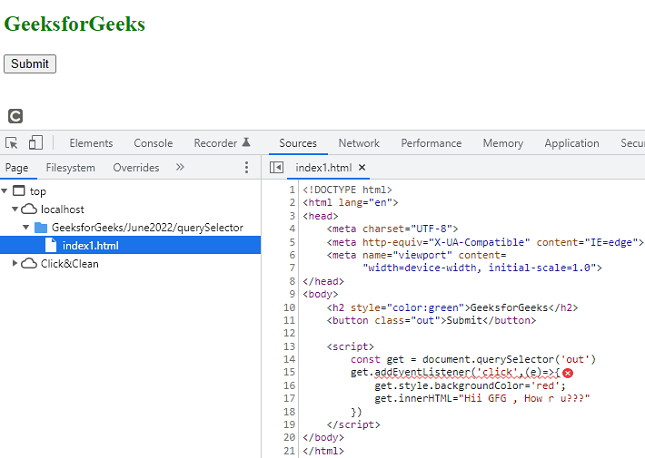Click the meta http-equiv code line
645x458 pixels.
pyautogui.click(x=485, y=242)
